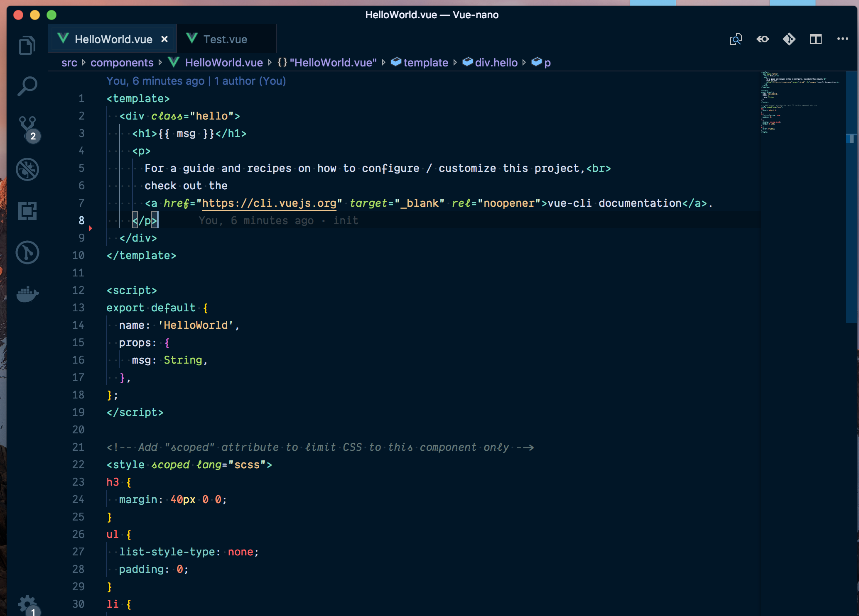Screen dimensions: 859x616
Task: Click 'check out the' text on line 6
Action: [x=186, y=186]
